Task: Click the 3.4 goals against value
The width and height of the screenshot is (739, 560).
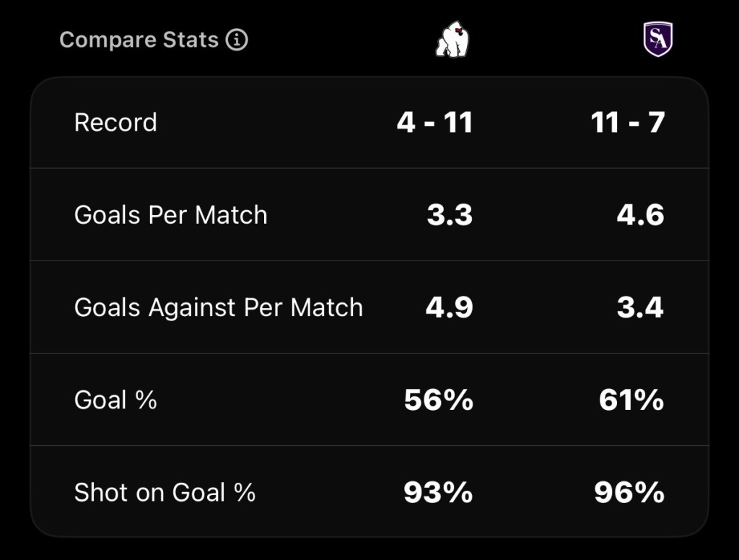Action: coord(640,307)
